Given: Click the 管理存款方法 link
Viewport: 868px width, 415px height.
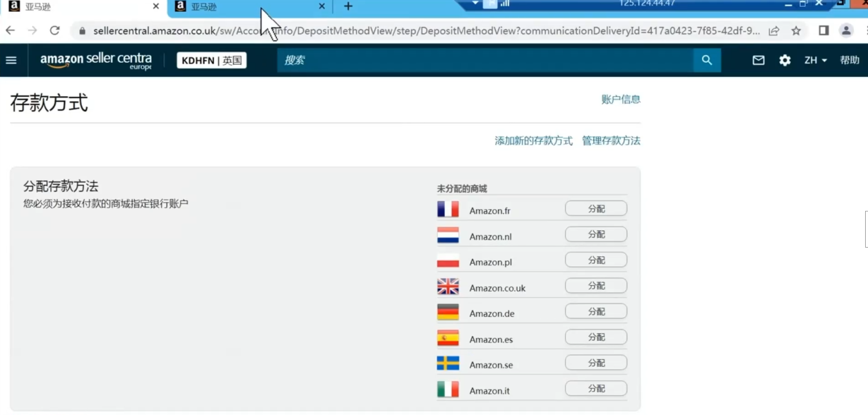Looking at the screenshot, I should 611,141.
